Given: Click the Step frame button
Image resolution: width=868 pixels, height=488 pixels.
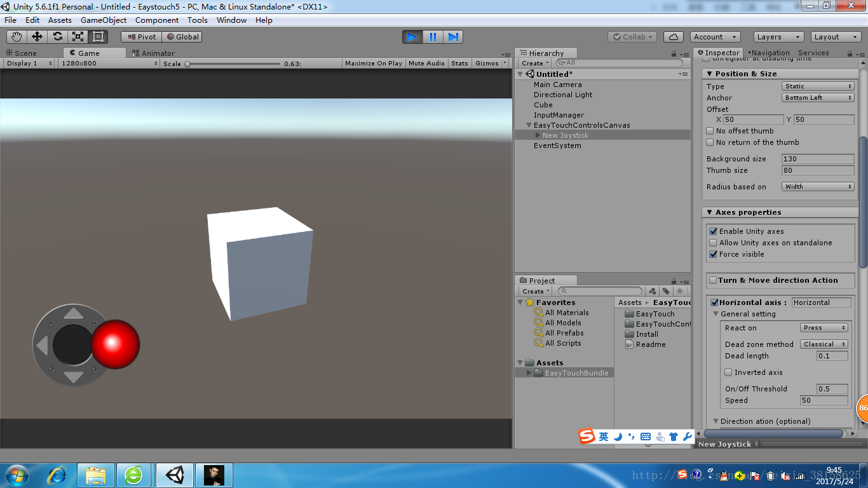Looking at the screenshot, I should (x=453, y=37).
